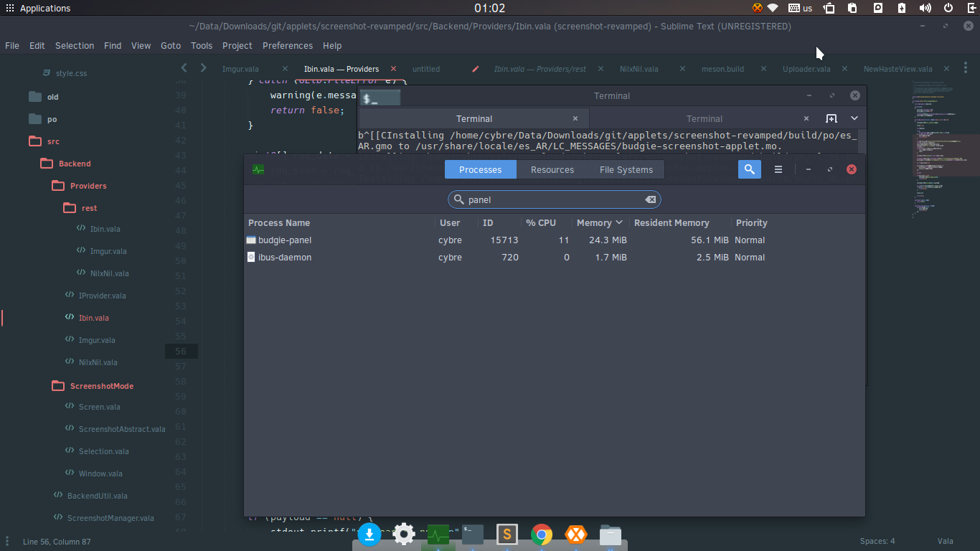
Task: Select the ibus-daemon process row
Action: click(554, 257)
